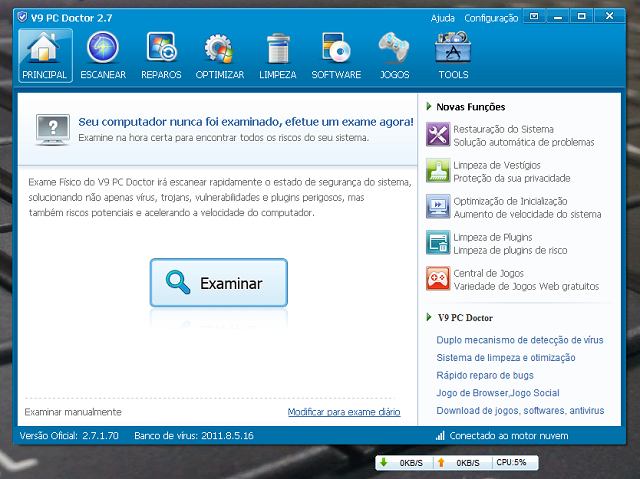This screenshot has height=479, width=640.
Task: Open the Ajuda menu
Action: 442,18
